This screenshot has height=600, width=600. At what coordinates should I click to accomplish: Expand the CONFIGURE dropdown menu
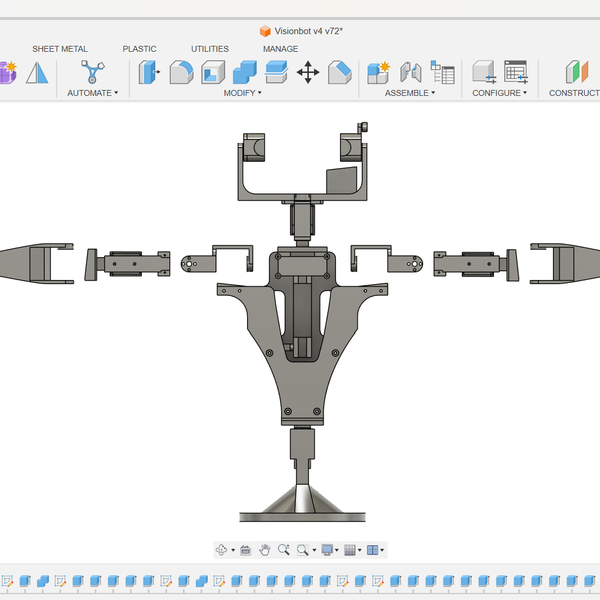pos(499,93)
